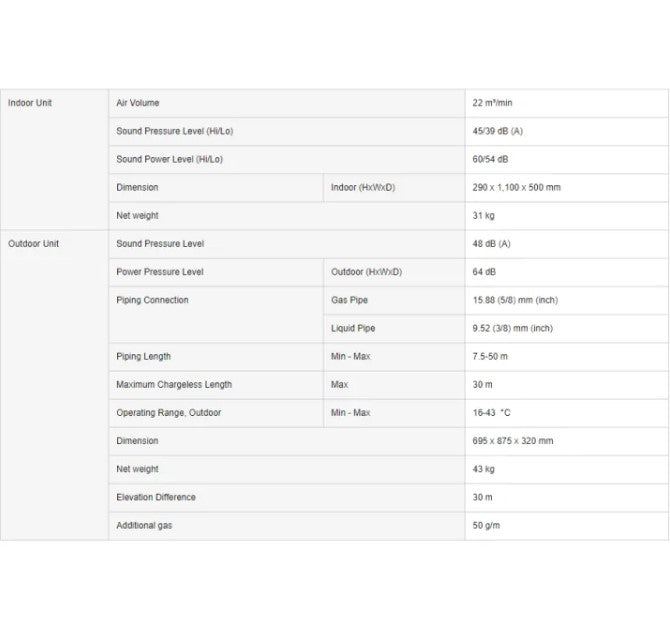Image resolution: width=670 pixels, height=625 pixels.
Task: Click the Indoor (HxWxD) dimension sub-label
Action: coord(363,188)
